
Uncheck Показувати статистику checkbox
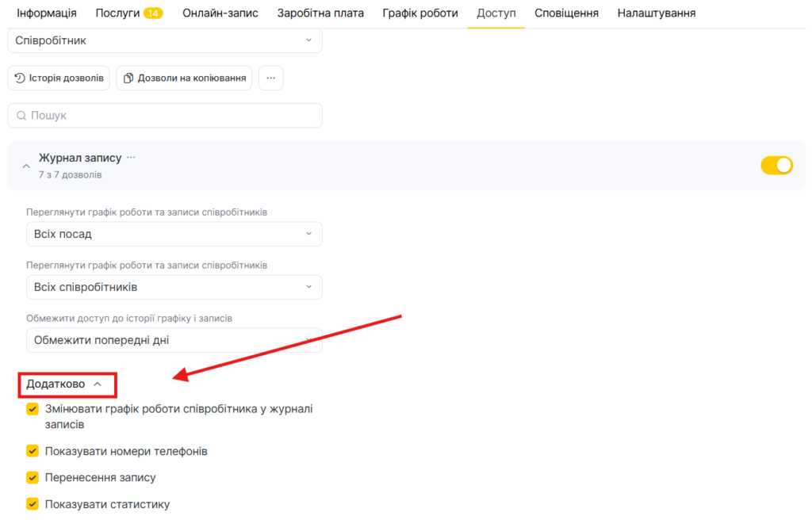[33, 503]
